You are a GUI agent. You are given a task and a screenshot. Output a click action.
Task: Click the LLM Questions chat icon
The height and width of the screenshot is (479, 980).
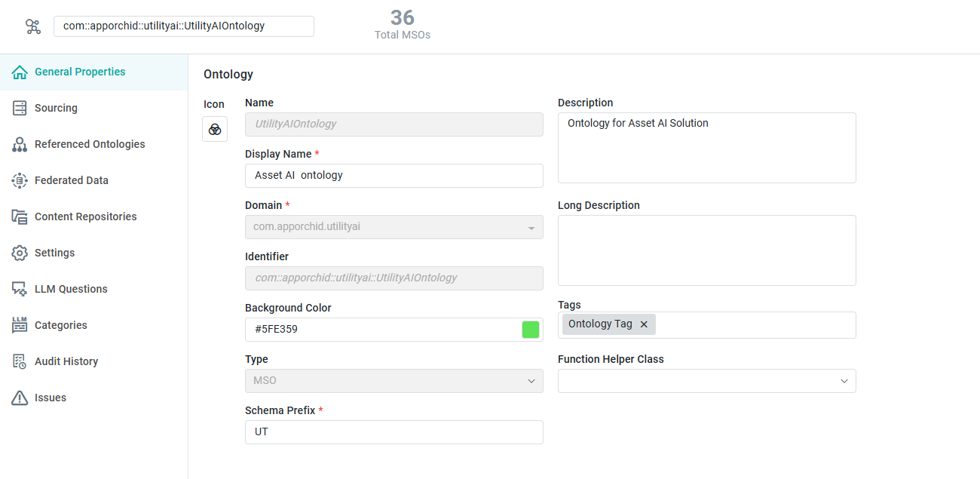click(x=20, y=289)
